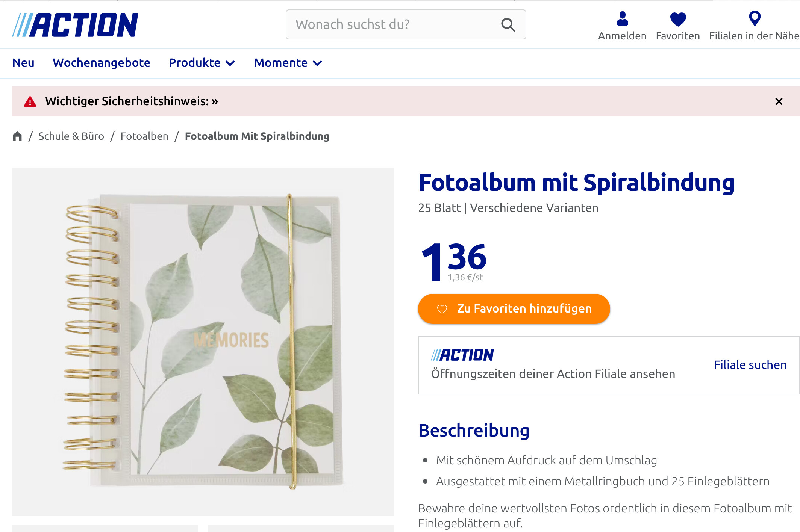The height and width of the screenshot is (532, 800).
Task: Open Fotoalben breadcrumb link
Action: 144,136
